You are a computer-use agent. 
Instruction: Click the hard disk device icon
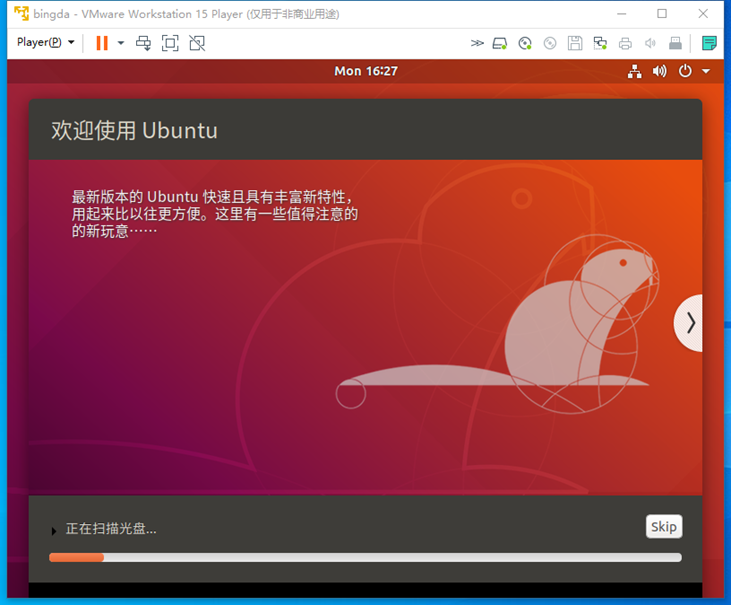(x=500, y=44)
